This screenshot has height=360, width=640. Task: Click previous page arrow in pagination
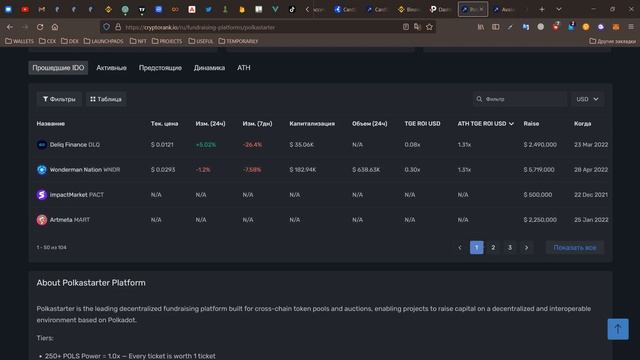pos(460,247)
